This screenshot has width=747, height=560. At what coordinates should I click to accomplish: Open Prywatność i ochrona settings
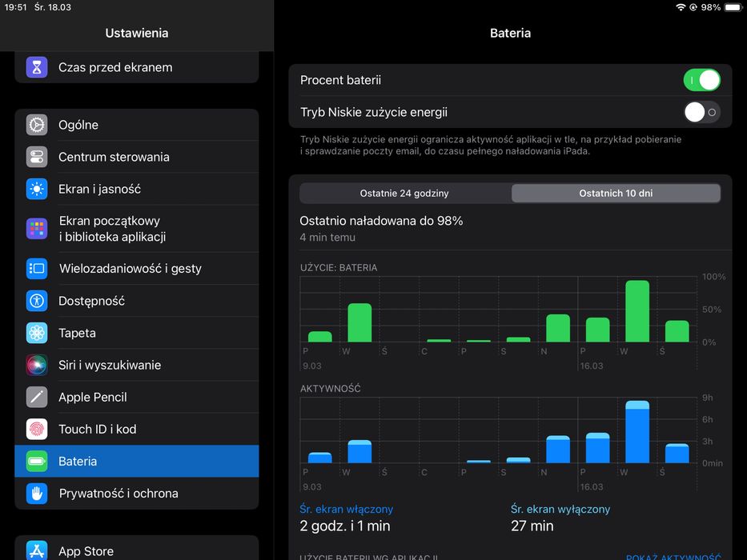pos(137,494)
